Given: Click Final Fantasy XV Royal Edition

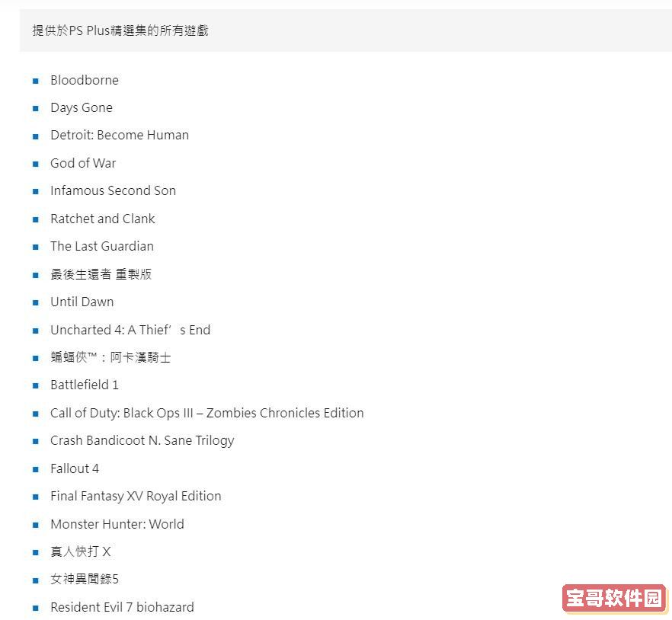Looking at the screenshot, I should click(136, 496).
